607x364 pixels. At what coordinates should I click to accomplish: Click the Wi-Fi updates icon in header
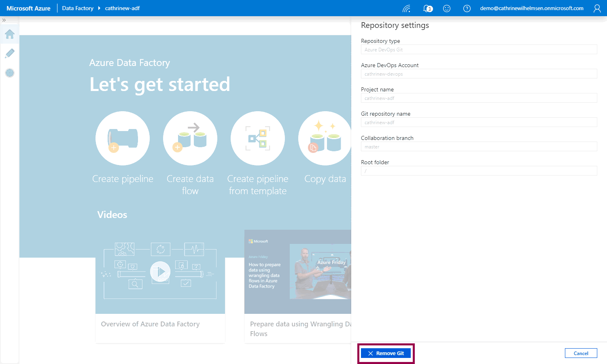coord(407,8)
